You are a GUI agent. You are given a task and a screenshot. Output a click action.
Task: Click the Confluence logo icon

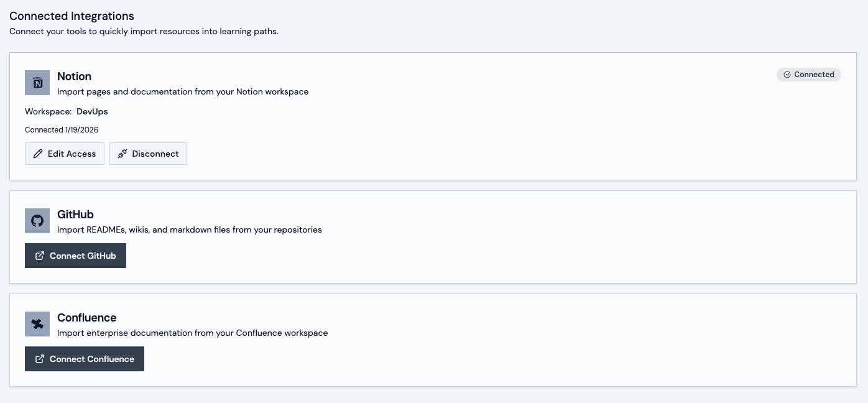(37, 324)
